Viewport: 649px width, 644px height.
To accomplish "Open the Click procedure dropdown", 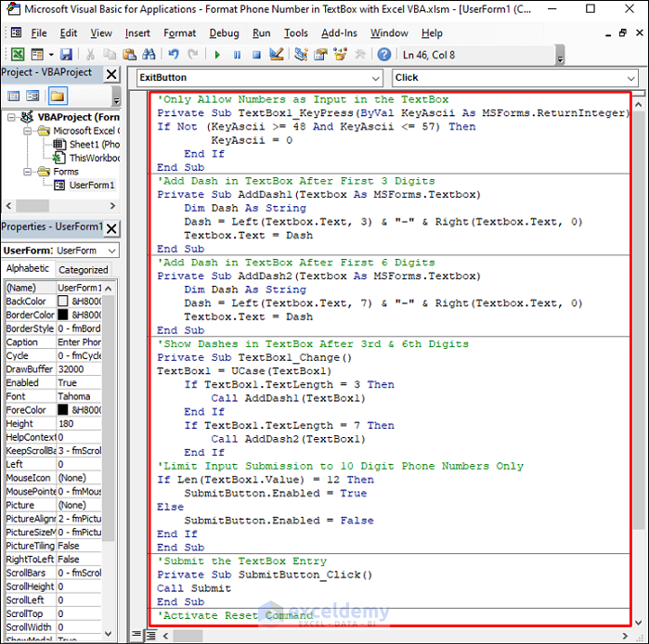I will (x=630, y=78).
